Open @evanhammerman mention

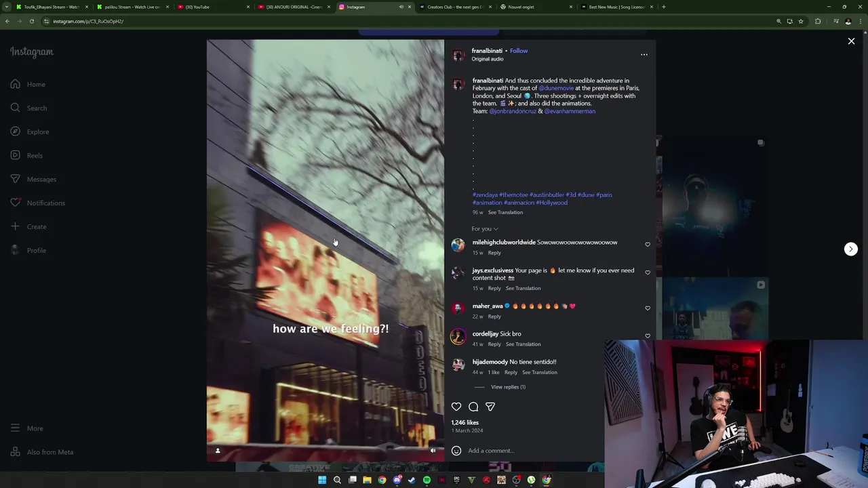(570, 111)
